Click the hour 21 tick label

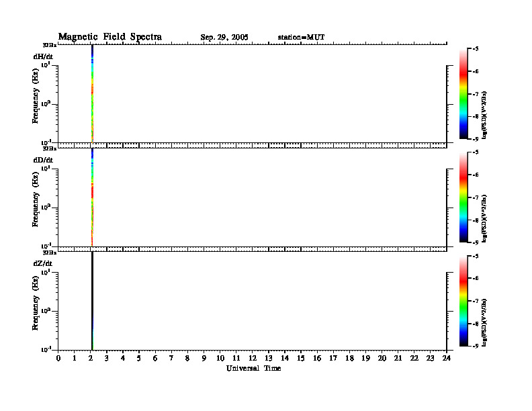[398, 358]
